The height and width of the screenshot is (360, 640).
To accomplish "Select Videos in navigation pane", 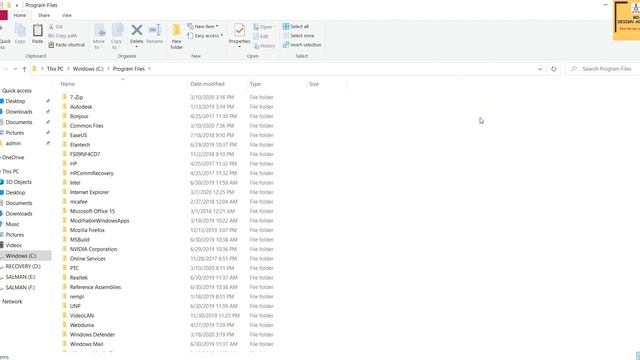I will pyautogui.click(x=13, y=245).
